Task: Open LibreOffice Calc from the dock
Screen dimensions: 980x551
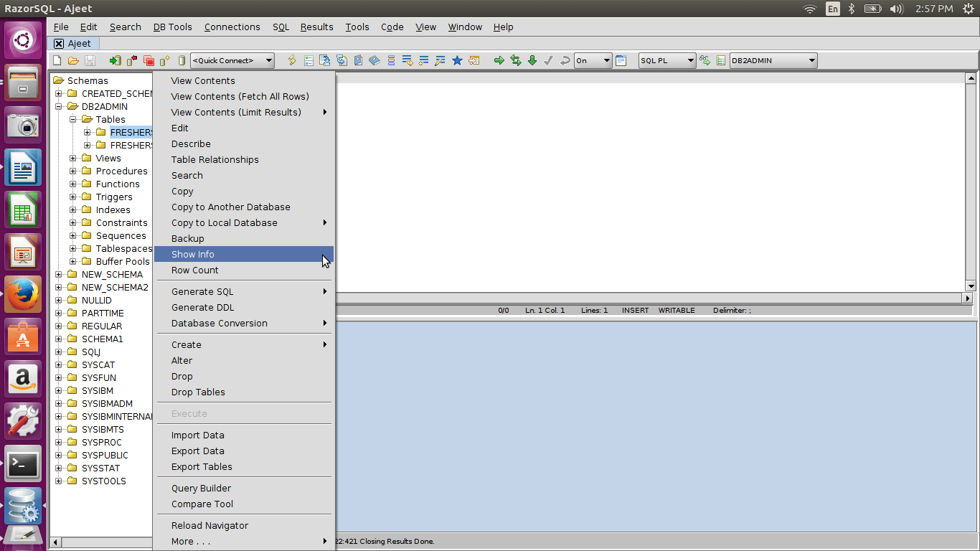Action: click(x=23, y=209)
